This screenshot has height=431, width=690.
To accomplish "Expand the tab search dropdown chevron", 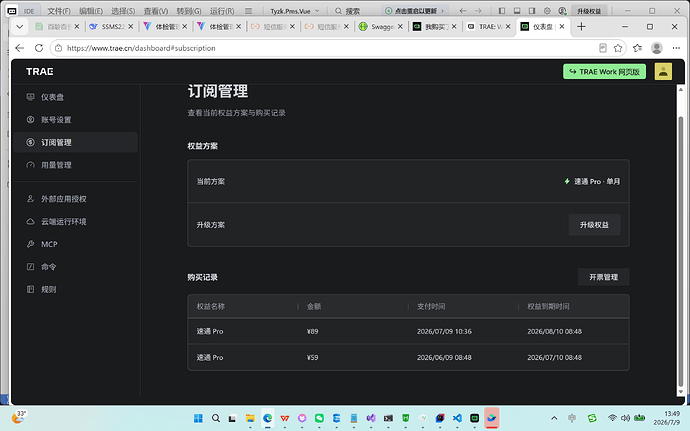I will click(19, 27).
